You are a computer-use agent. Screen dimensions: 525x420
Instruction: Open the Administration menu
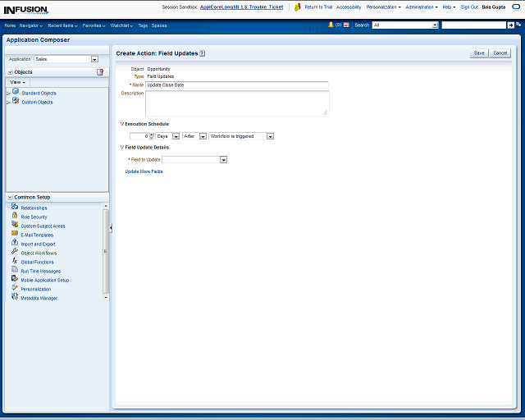tap(421, 7)
